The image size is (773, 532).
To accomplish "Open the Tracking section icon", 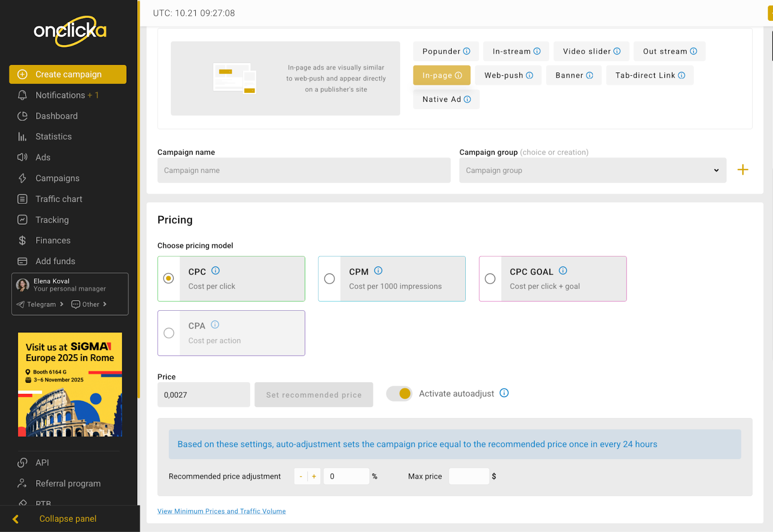I will pos(22,219).
